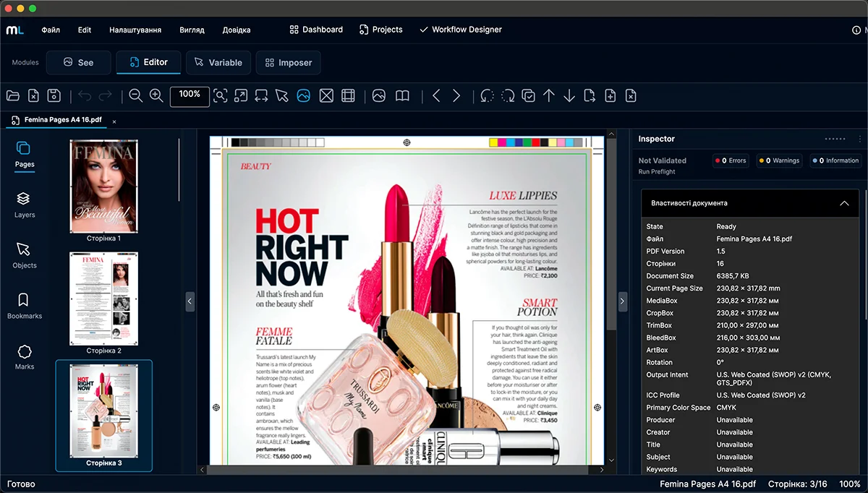Image resolution: width=868 pixels, height=493 pixels.
Task: Click the select all pages checkmark icon
Action: point(529,95)
